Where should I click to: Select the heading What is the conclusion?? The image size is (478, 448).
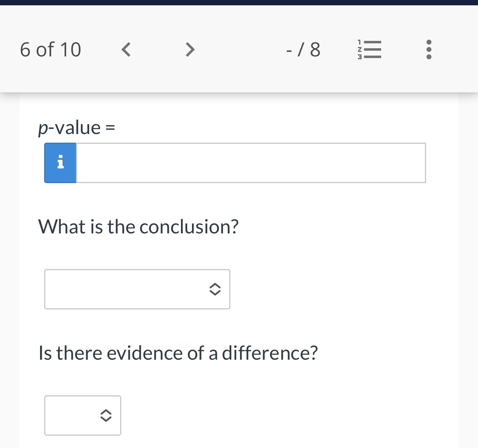[x=138, y=226]
